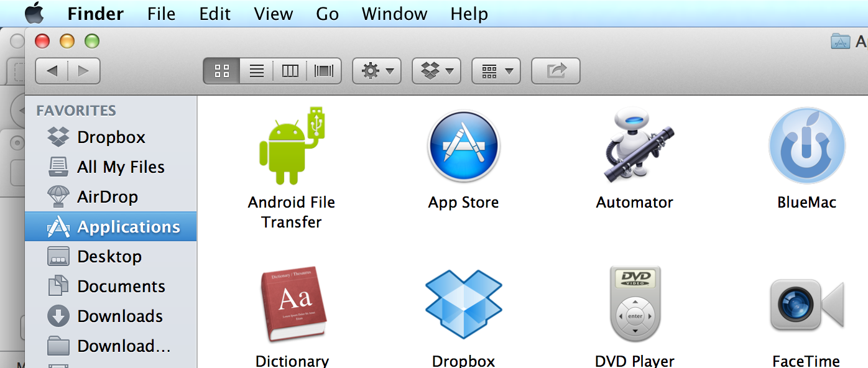Select the DVD Player remote icon

635,305
